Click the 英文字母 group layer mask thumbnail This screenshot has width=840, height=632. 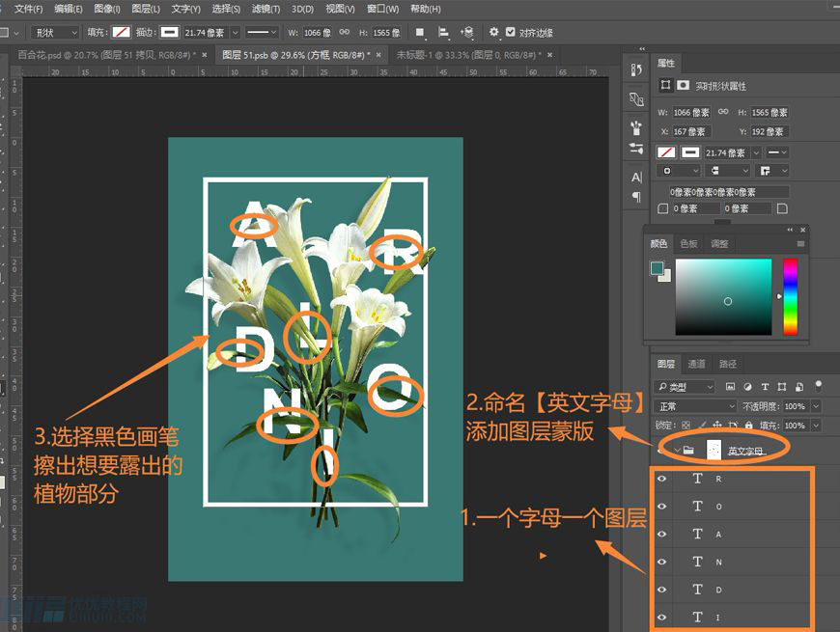pos(714,450)
